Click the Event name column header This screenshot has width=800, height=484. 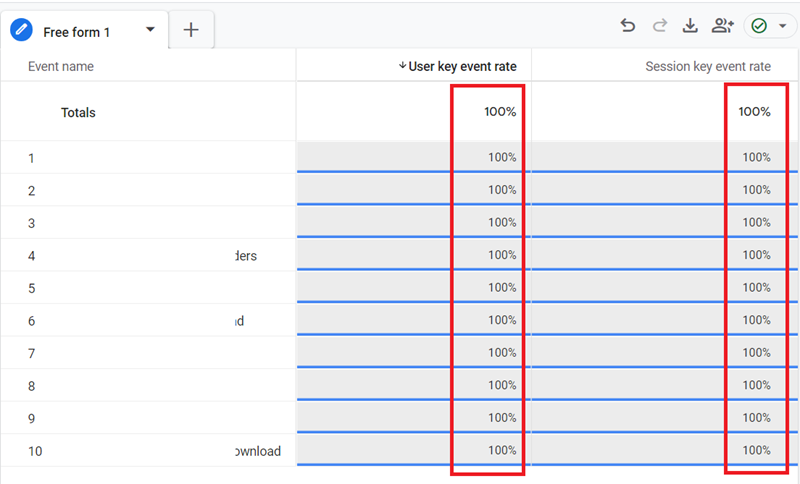pos(61,67)
